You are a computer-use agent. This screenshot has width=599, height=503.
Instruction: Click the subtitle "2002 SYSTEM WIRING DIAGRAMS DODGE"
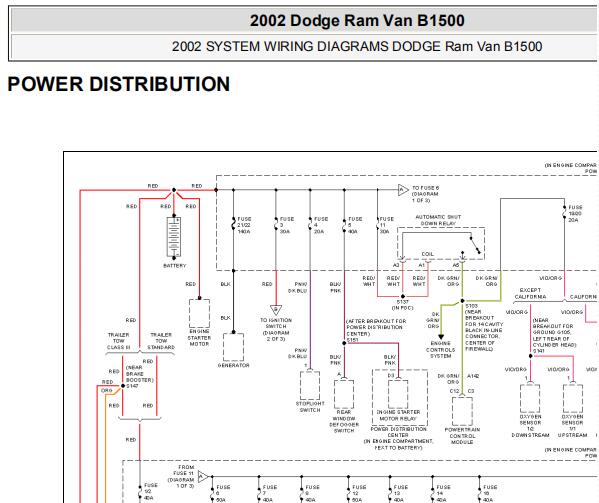[x=306, y=47]
